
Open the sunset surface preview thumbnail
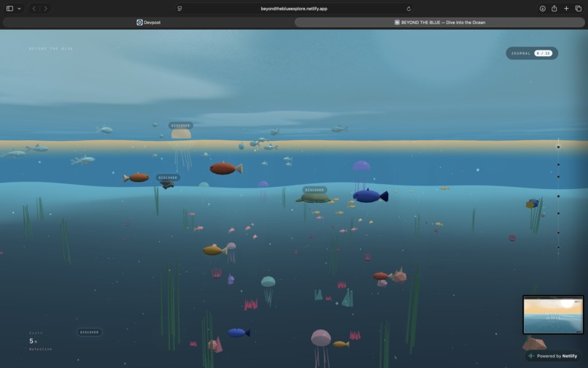click(553, 315)
